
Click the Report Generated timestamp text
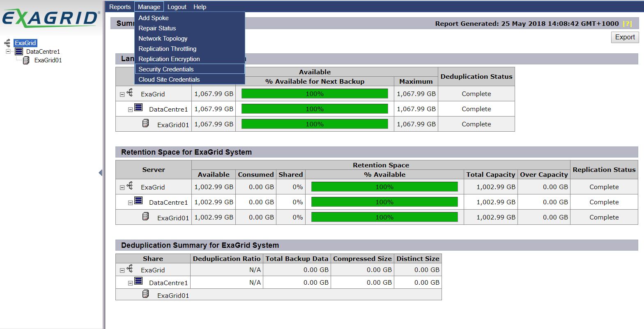tap(527, 24)
